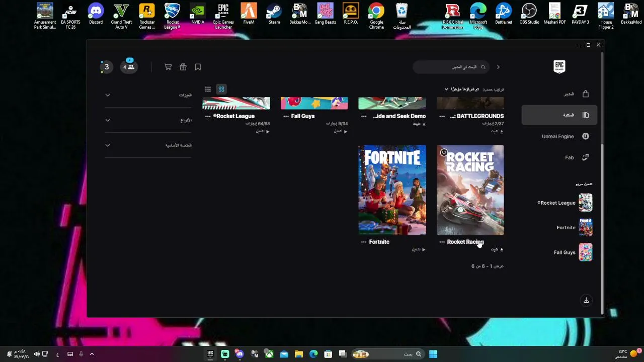
Task: Expand the first filter section chevron
Action: pos(108,95)
